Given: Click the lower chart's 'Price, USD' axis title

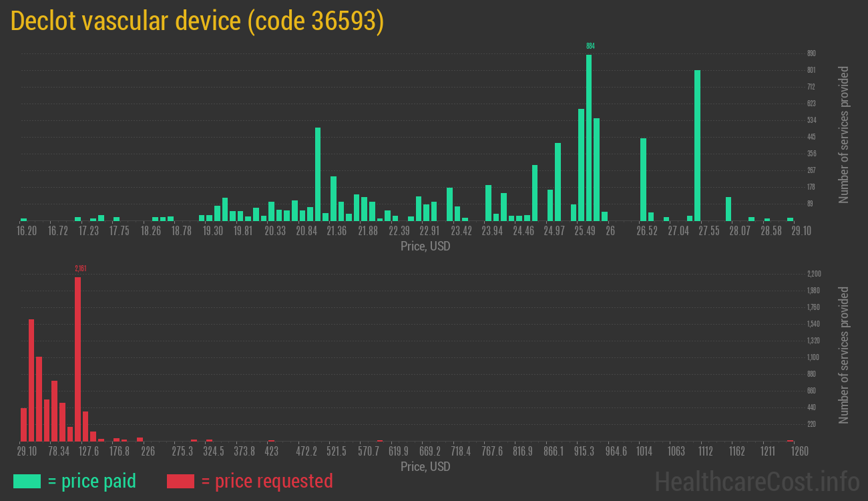Looking at the screenshot, I should click(425, 466).
